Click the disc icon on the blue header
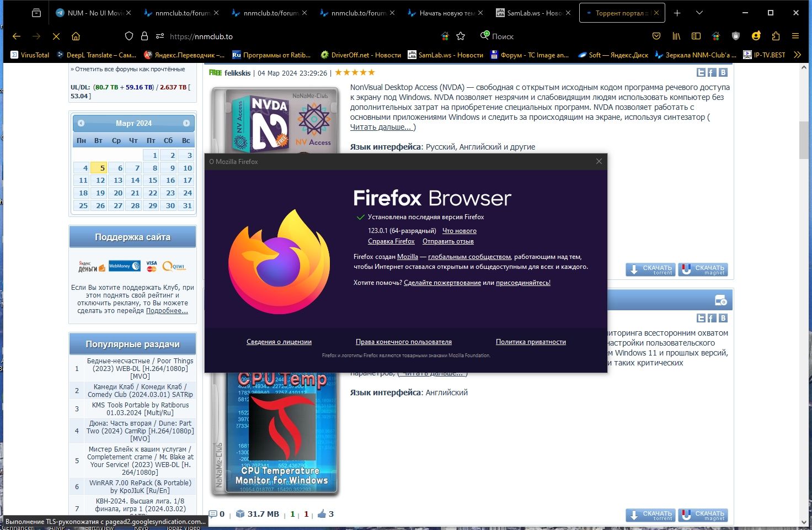Viewport: 812px width, 530px height. pos(720,300)
